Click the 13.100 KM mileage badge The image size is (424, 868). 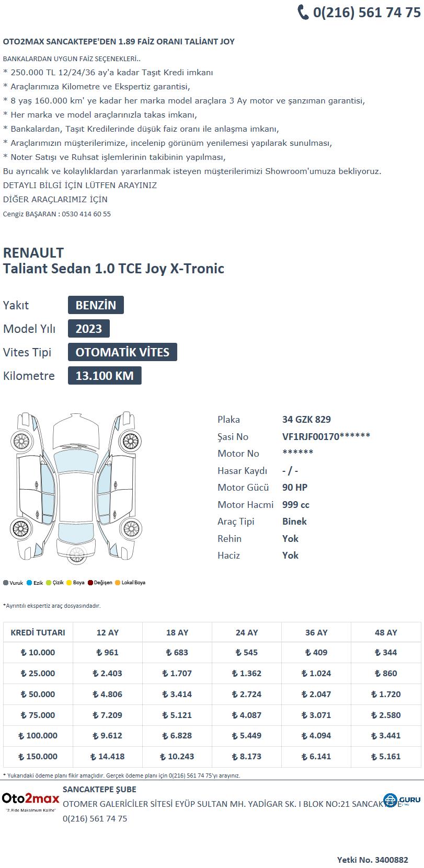[105, 376]
